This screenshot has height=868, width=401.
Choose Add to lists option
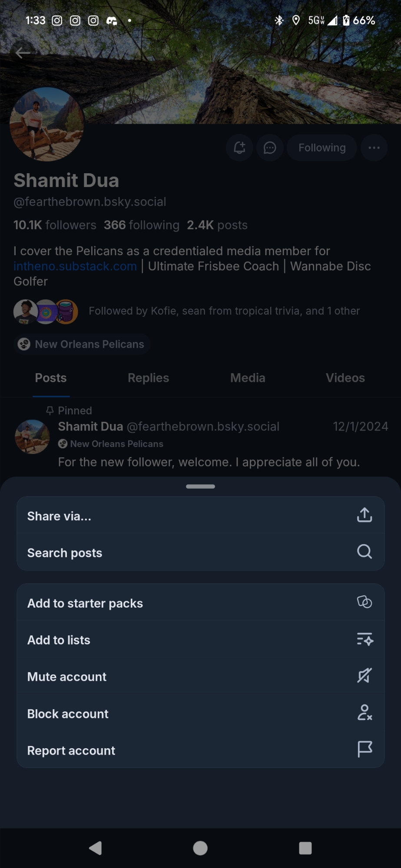pyautogui.click(x=59, y=640)
